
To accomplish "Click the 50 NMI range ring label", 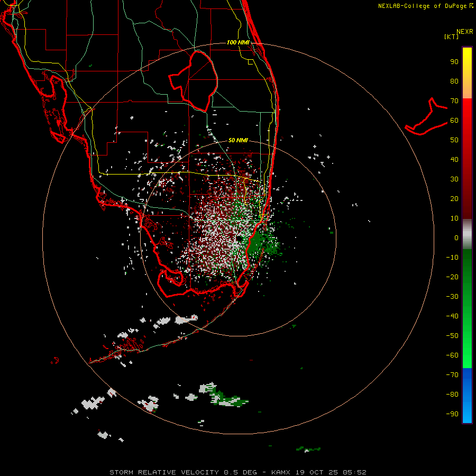I will click(238, 140).
